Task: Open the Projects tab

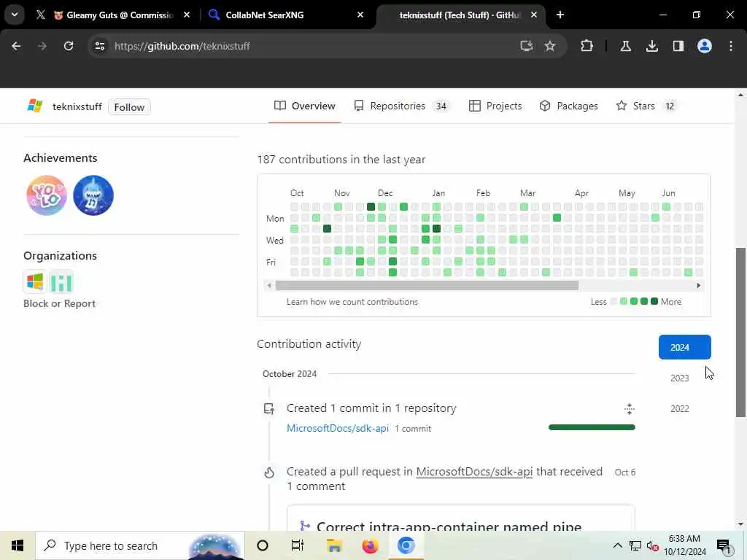Action: [495, 106]
